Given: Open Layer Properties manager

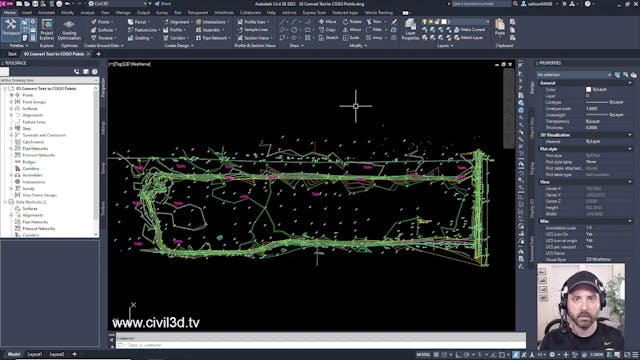Looking at the screenshot, I should point(410,29).
